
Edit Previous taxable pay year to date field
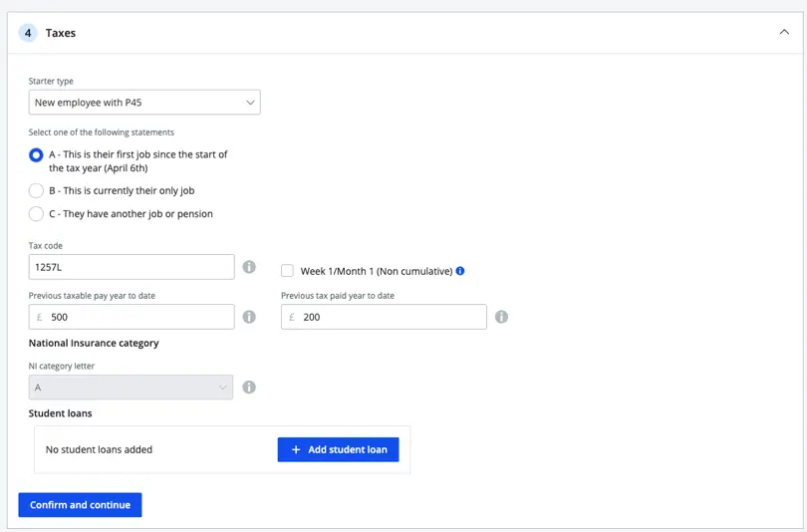click(x=132, y=317)
